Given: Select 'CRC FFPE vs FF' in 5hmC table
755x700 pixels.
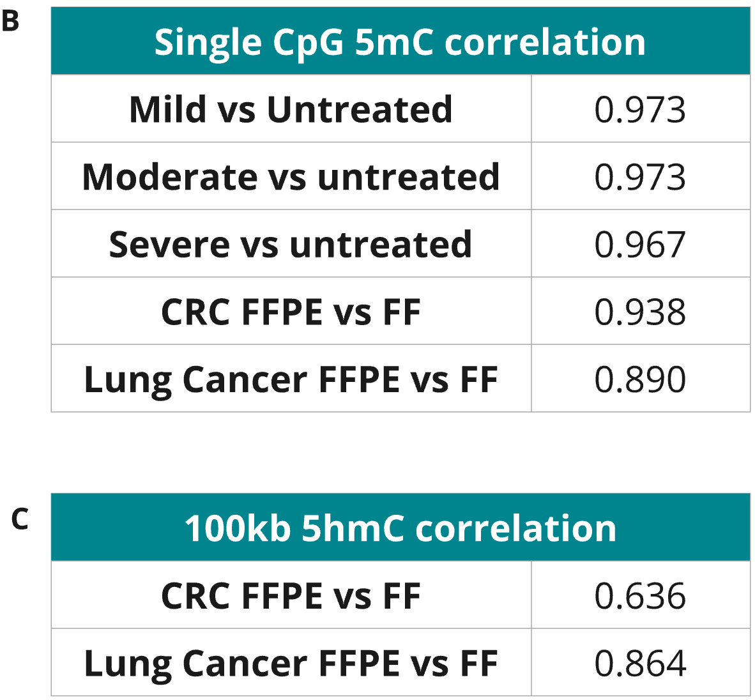Looking at the screenshot, I should 291,596.
